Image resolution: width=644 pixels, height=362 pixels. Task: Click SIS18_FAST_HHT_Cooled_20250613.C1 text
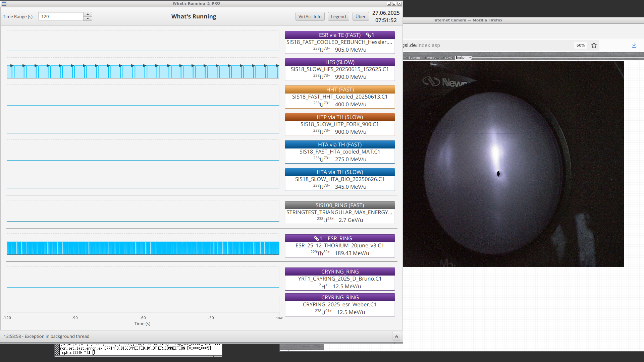click(x=340, y=97)
